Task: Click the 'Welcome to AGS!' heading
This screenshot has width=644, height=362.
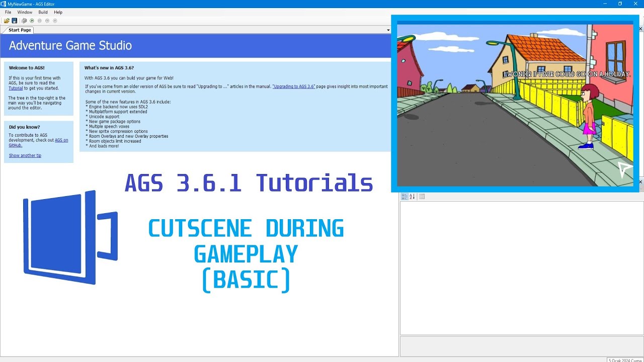Action: [27, 67]
